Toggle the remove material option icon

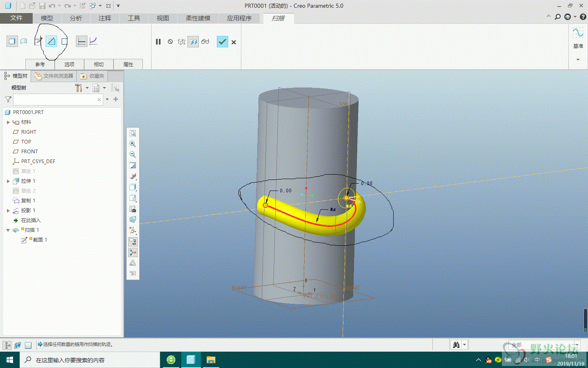tap(51, 41)
